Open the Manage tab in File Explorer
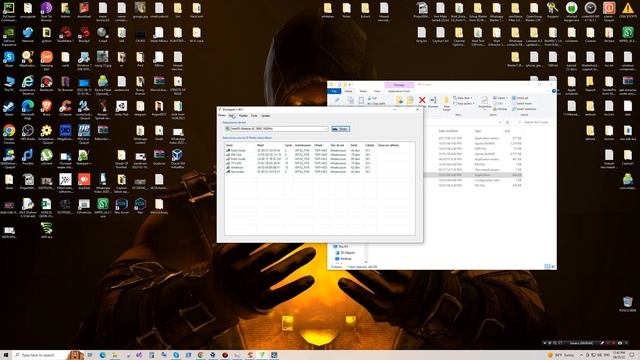 [399, 85]
